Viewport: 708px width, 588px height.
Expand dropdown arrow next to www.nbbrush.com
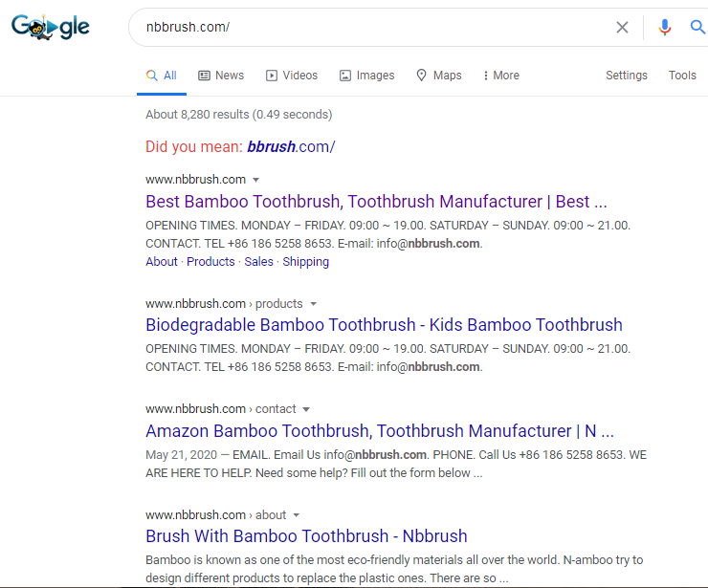coord(256,180)
